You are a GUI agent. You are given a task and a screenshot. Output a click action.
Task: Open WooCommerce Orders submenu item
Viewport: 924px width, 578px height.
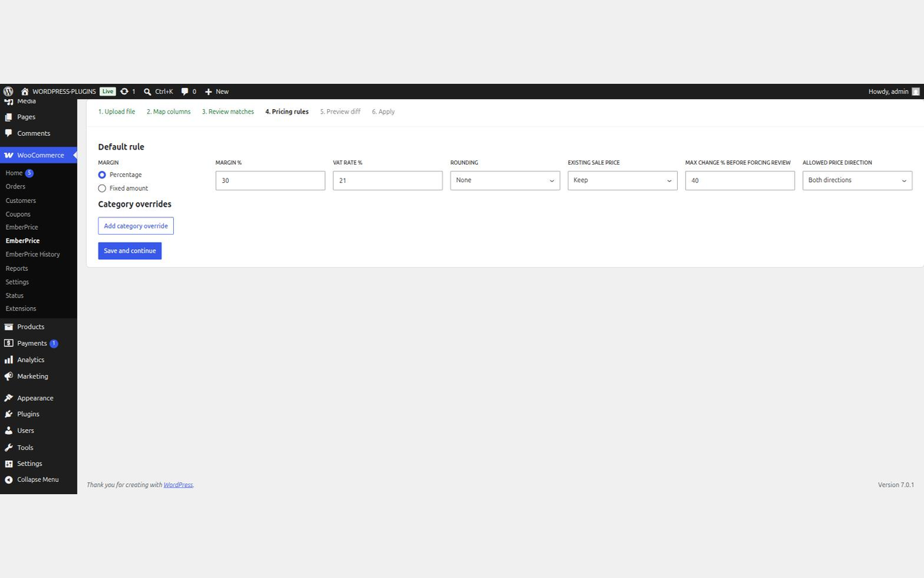point(16,186)
